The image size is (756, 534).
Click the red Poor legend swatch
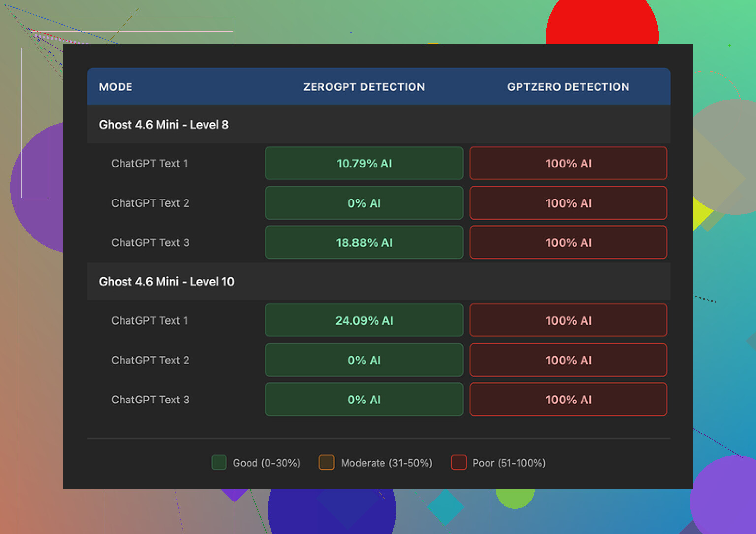(459, 463)
